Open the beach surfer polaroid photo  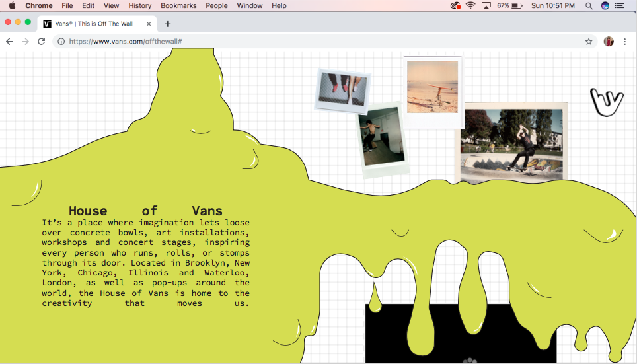point(433,92)
